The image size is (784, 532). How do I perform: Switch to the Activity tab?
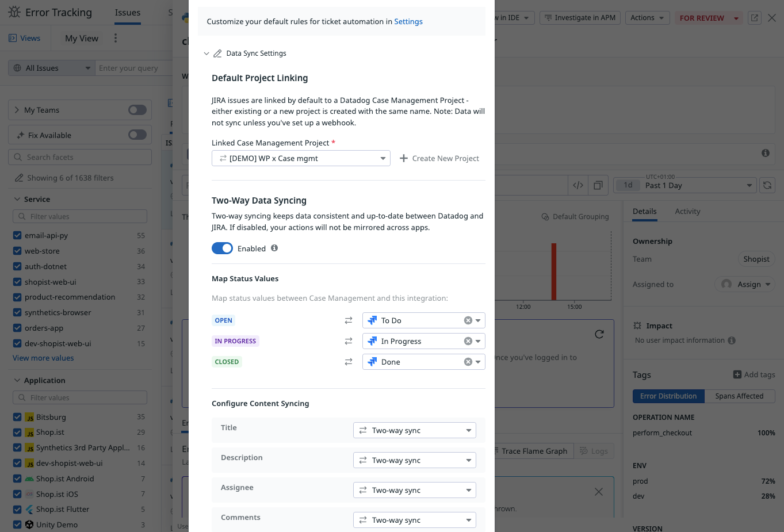pyautogui.click(x=687, y=211)
